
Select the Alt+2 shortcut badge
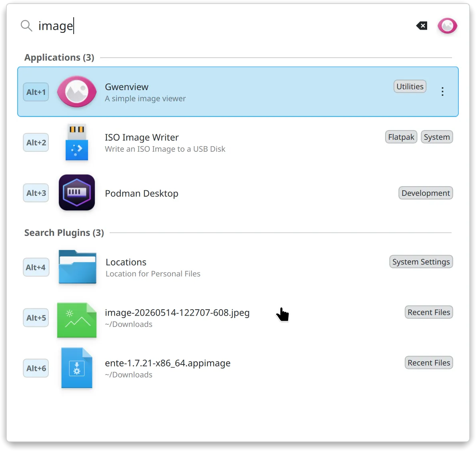click(36, 143)
